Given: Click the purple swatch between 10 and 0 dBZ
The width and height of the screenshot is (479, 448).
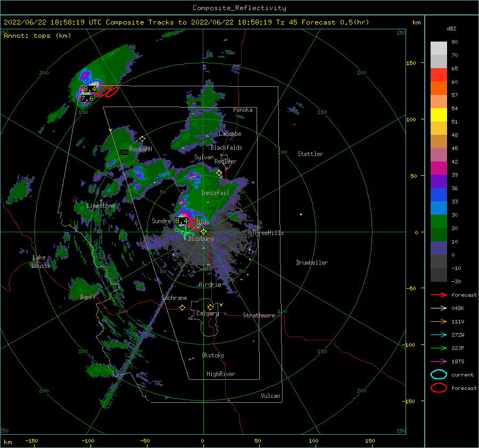Looking at the screenshot, I should (x=439, y=248).
